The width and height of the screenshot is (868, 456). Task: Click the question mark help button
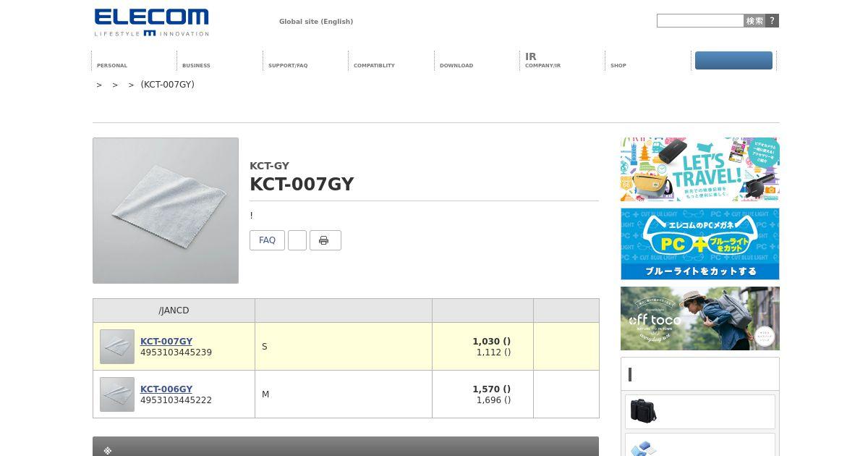point(773,21)
